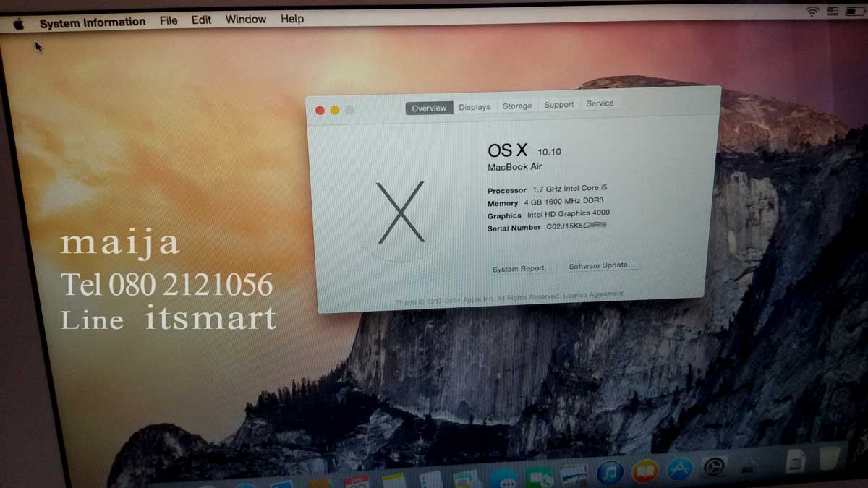Click the System Report button
868x488 pixels.
coord(521,269)
